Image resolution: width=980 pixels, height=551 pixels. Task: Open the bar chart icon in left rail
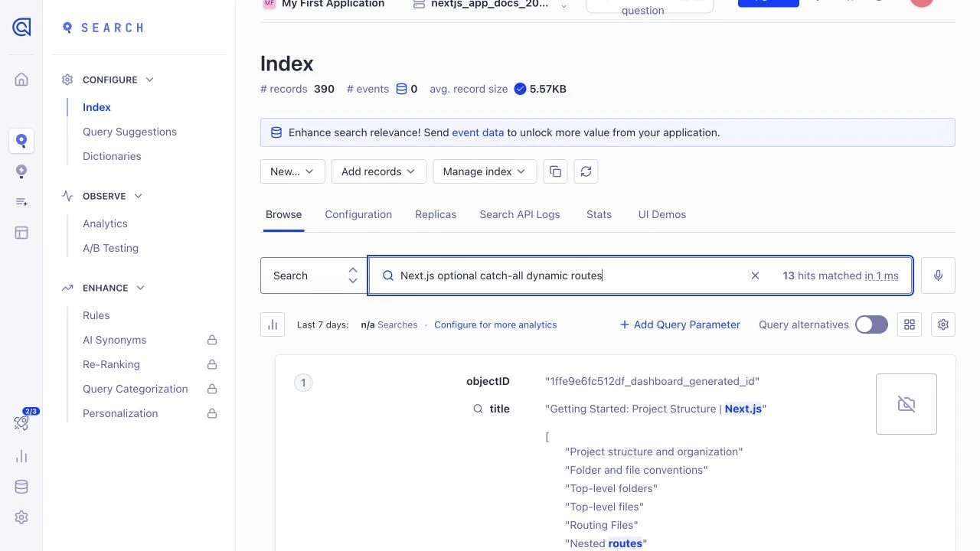pyautogui.click(x=21, y=457)
